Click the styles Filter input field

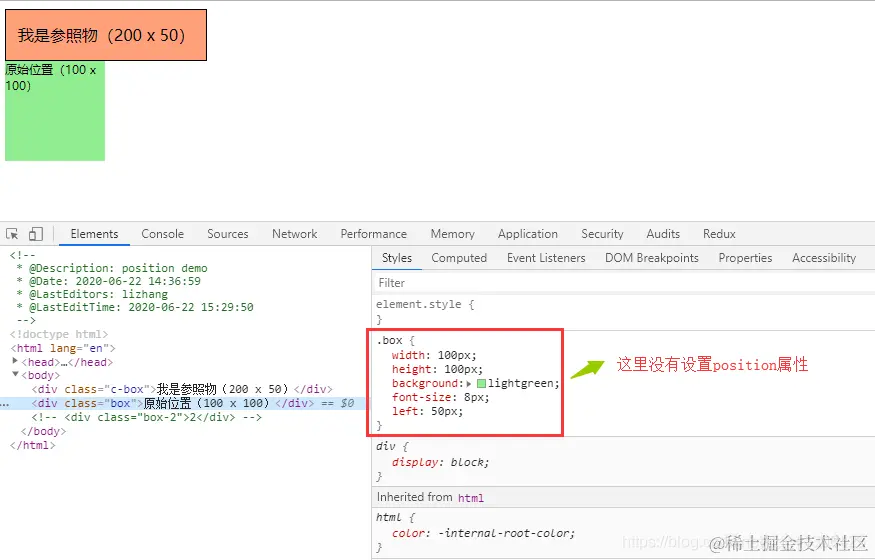click(623, 283)
